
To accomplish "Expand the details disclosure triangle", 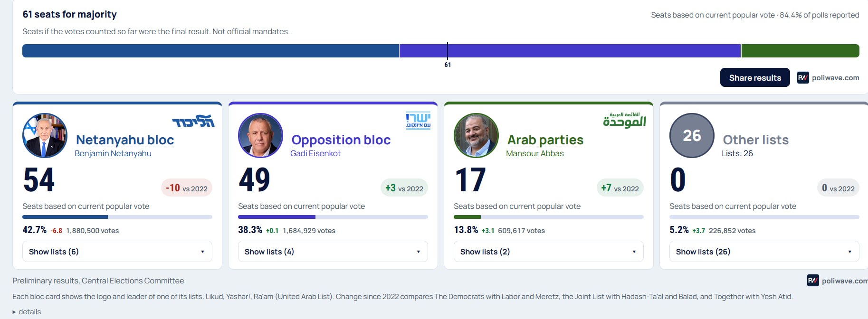I will coord(14,312).
